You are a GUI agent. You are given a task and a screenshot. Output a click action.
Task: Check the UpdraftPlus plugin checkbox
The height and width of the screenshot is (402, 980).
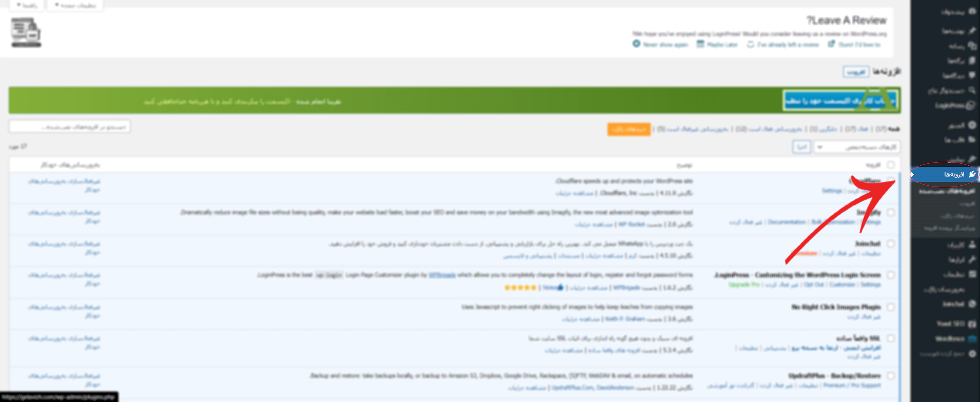pos(890,376)
